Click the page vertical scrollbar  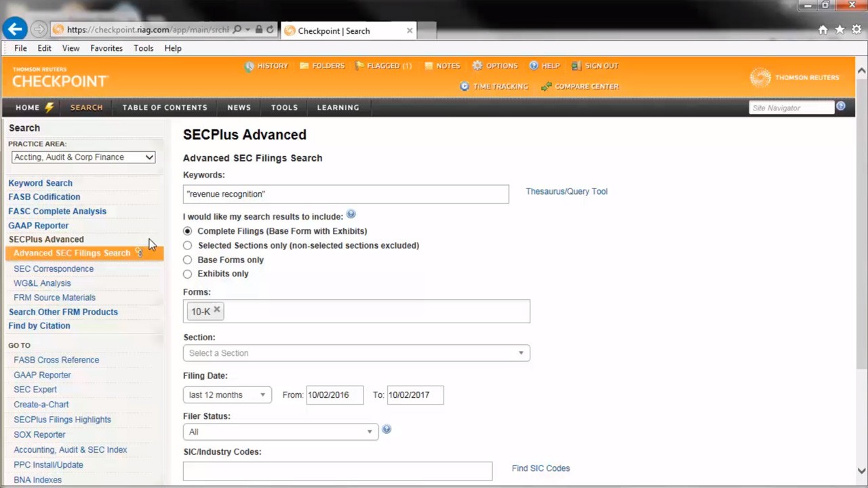(861, 271)
